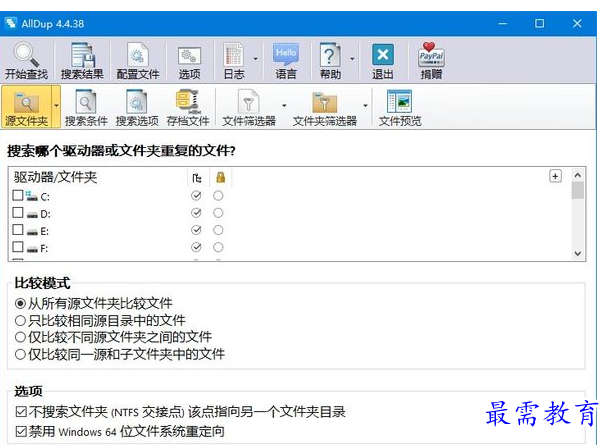Click the 帮助 question mark icon
The image size is (607, 445).
pyautogui.click(x=330, y=55)
